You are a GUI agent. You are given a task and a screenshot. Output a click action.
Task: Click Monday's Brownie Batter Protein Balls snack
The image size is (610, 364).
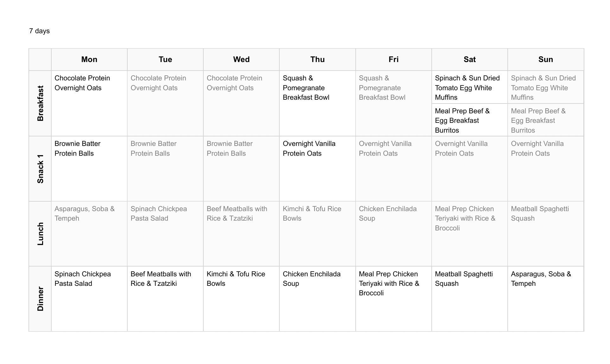pos(77,148)
